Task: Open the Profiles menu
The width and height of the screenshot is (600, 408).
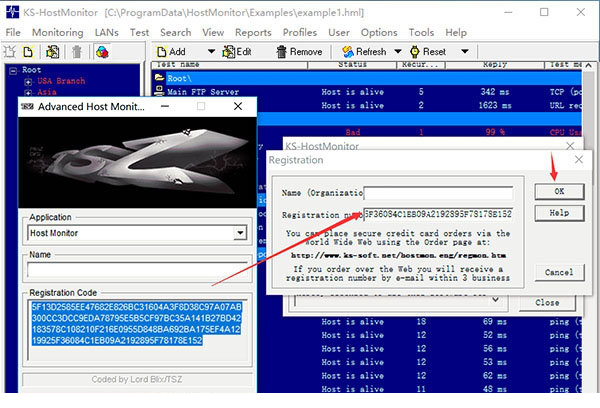Action: (300, 33)
